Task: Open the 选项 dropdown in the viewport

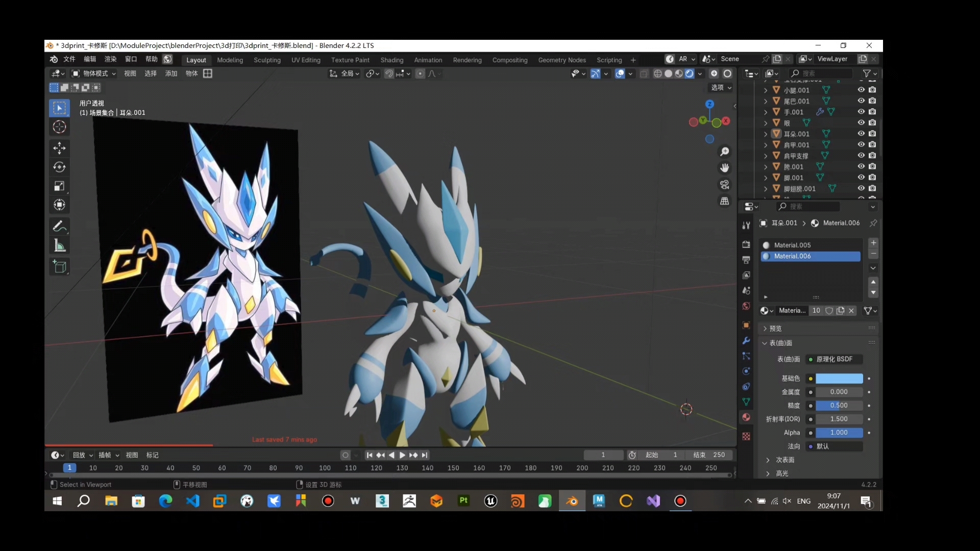Action: click(x=721, y=88)
